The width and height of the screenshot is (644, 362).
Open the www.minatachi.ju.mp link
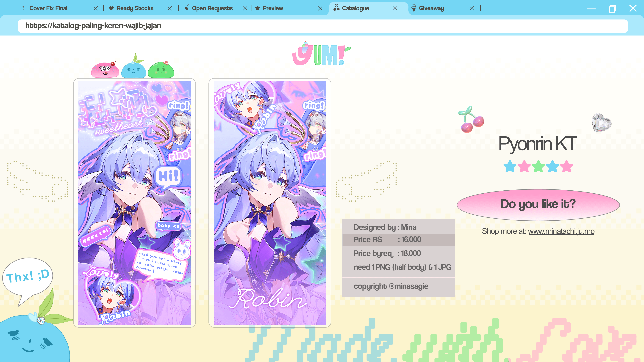561,231
